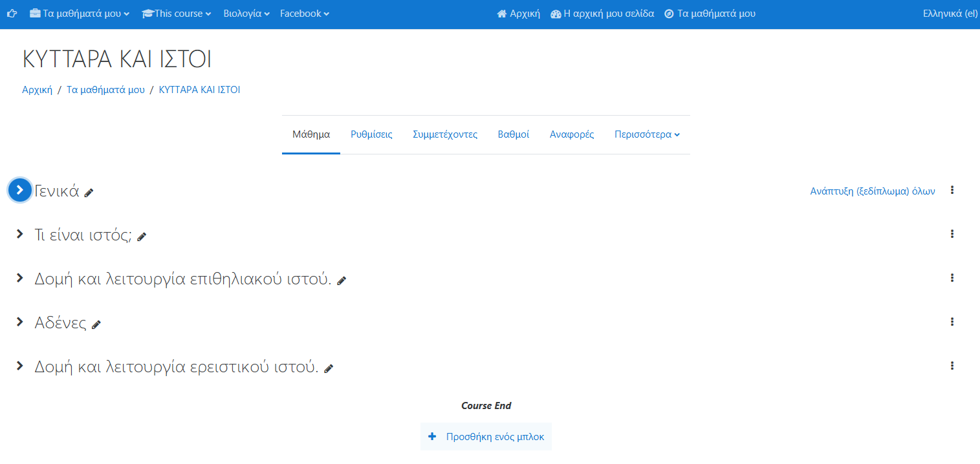The width and height of the screenshot is (980, 464).
Task: Edit the section title Τι είναι ιστός;
Action: pyautogui.click(x=142, y=237)
